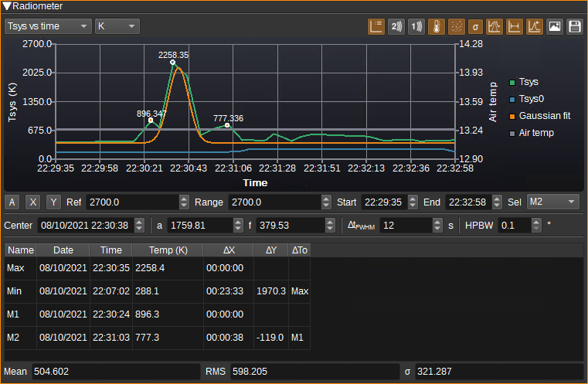Toggle the chart legend display icon
588x384 pixels.
376,26
